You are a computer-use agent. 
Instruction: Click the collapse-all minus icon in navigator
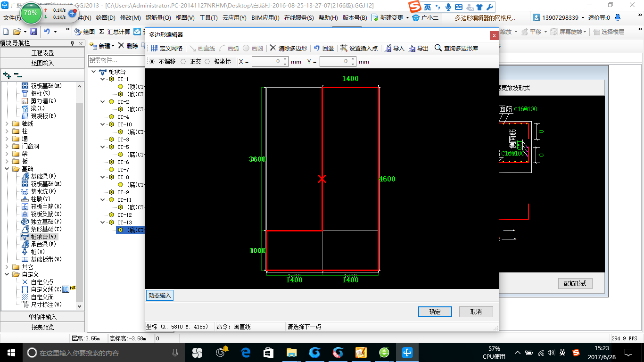coord(17,74)
